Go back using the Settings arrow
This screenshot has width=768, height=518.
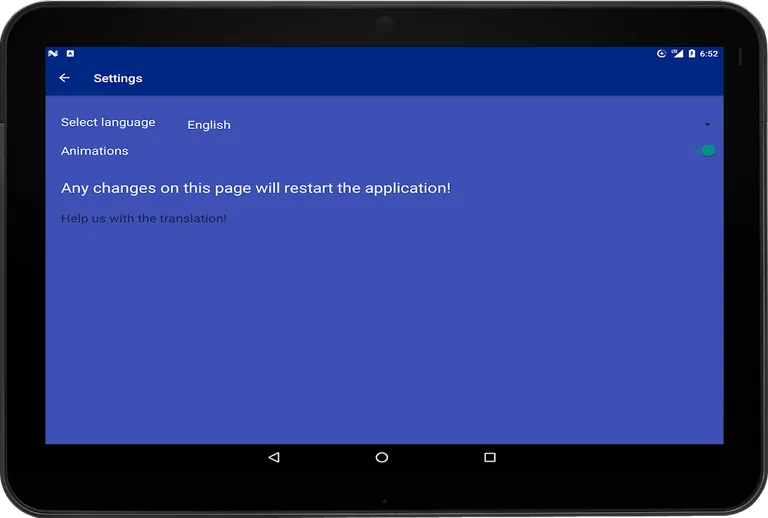[64, 78]
